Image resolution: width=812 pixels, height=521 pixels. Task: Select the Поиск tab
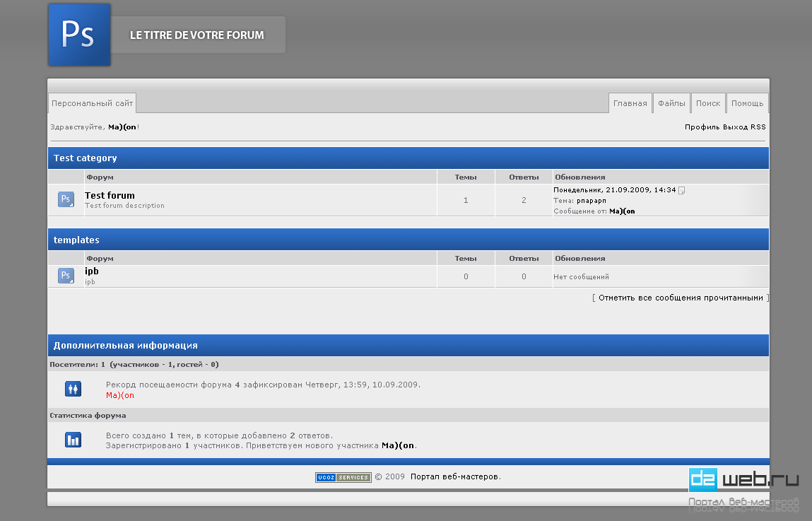[708, 103]
